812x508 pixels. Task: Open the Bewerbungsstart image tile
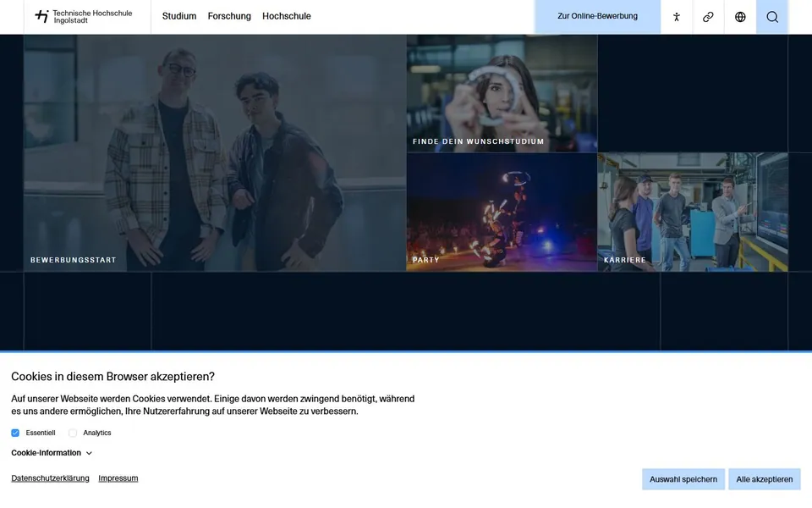[215, 153]
